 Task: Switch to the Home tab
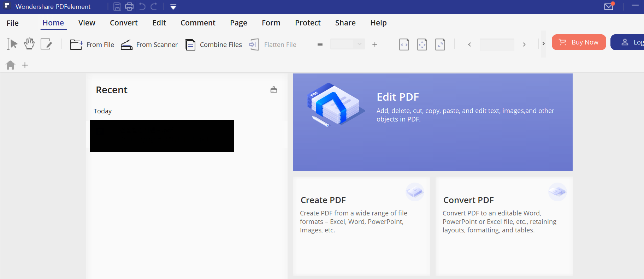(53, 23)
